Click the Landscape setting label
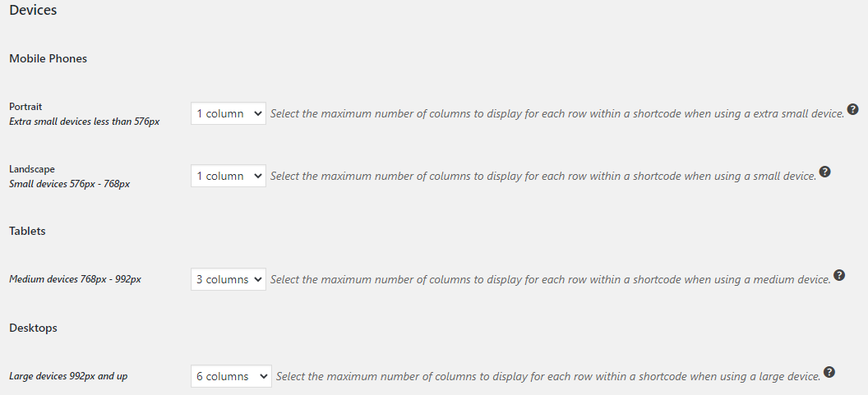 tap(32, 168)
